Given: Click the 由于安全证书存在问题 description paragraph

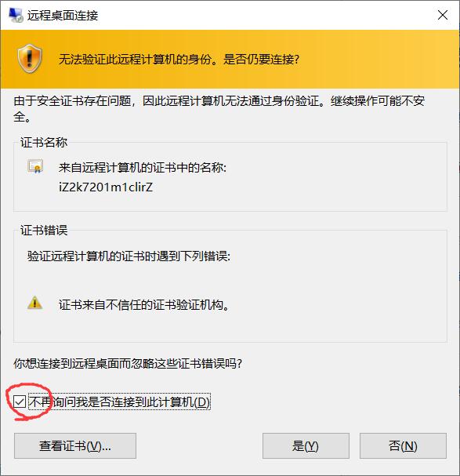Looking at the screenshot, I should click(219, 109).
